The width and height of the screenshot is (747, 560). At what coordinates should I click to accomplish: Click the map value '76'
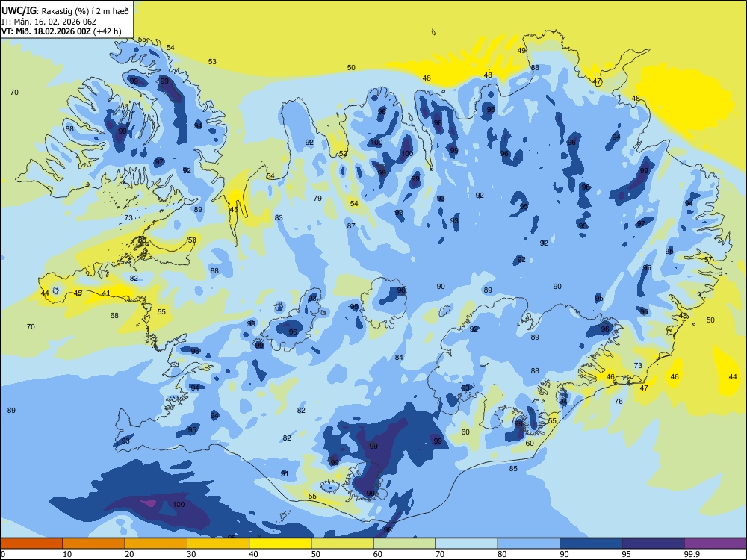pos(619,402)
